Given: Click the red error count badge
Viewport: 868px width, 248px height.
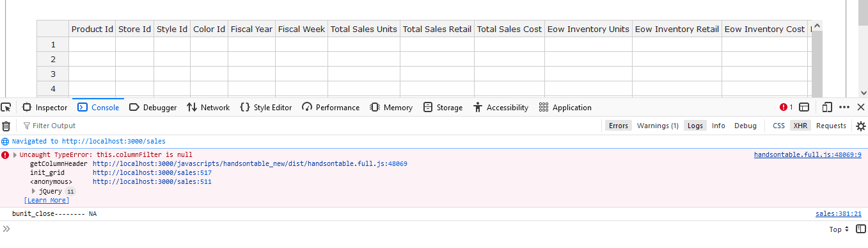Looking at the screenshot, I should [786, 107].
